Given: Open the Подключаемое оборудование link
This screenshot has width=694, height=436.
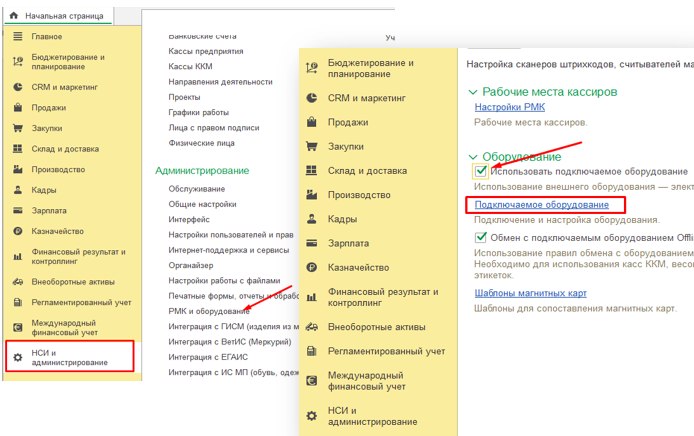Looking at the screenshot, I should (x=542, y=204).
